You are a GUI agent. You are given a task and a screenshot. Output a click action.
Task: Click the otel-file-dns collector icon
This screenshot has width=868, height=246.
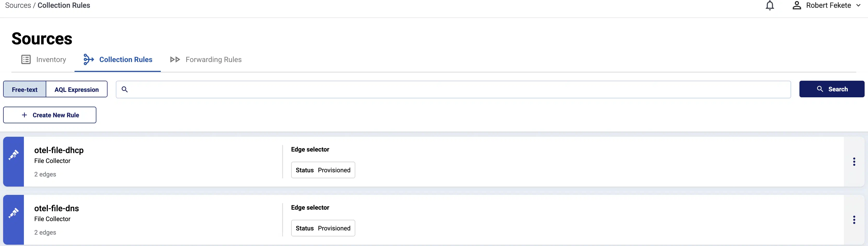pos(14,213)
